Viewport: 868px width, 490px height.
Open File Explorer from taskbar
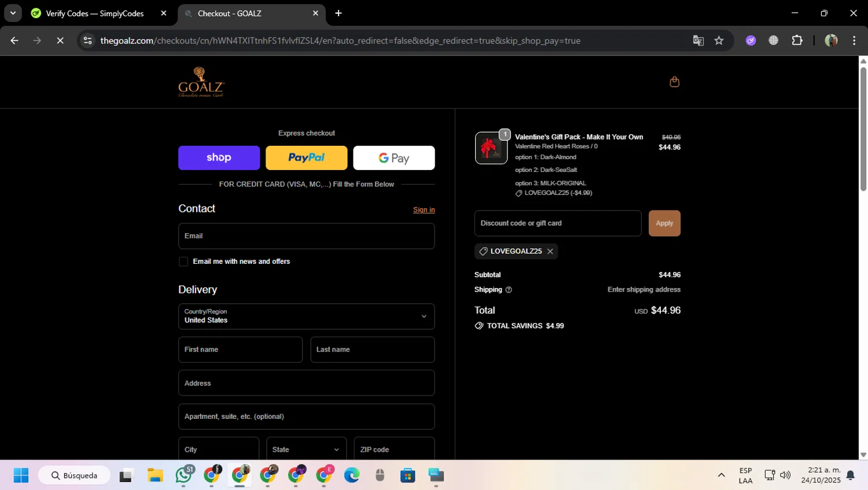pos(155,476)
